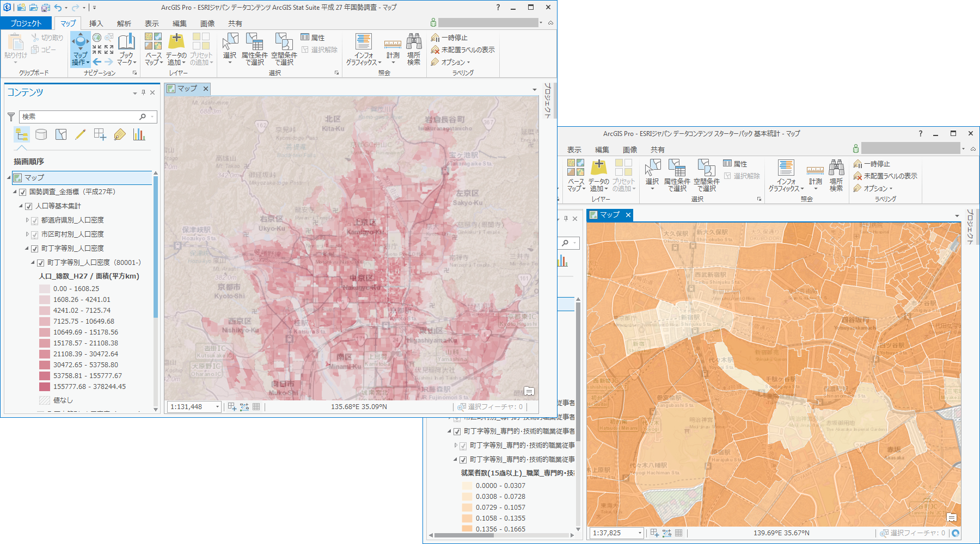Click List By Drawing Order icon in Contents pane
The image size is (980, 544).
(x=22, y=134)
